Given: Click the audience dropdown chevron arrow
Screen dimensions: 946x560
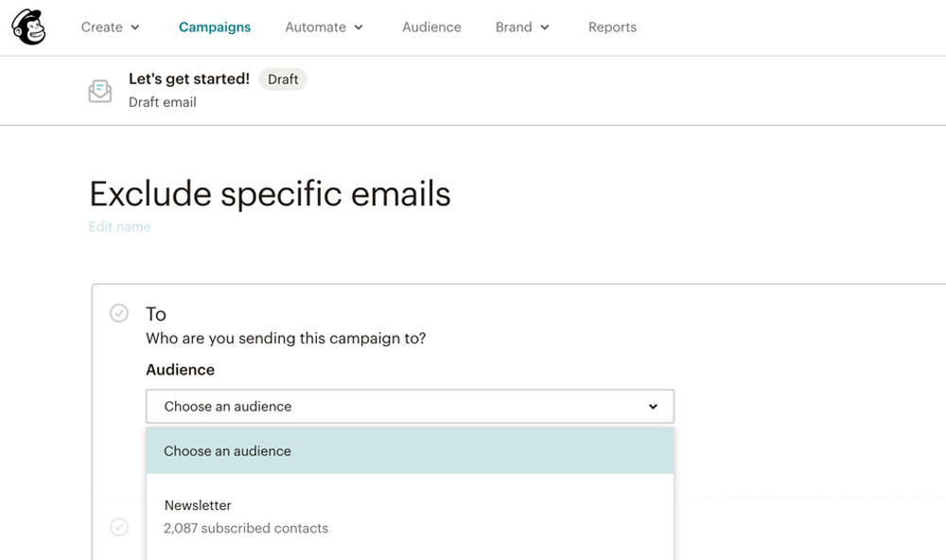Looking at the screenshot, I should [x=653, y=407].
